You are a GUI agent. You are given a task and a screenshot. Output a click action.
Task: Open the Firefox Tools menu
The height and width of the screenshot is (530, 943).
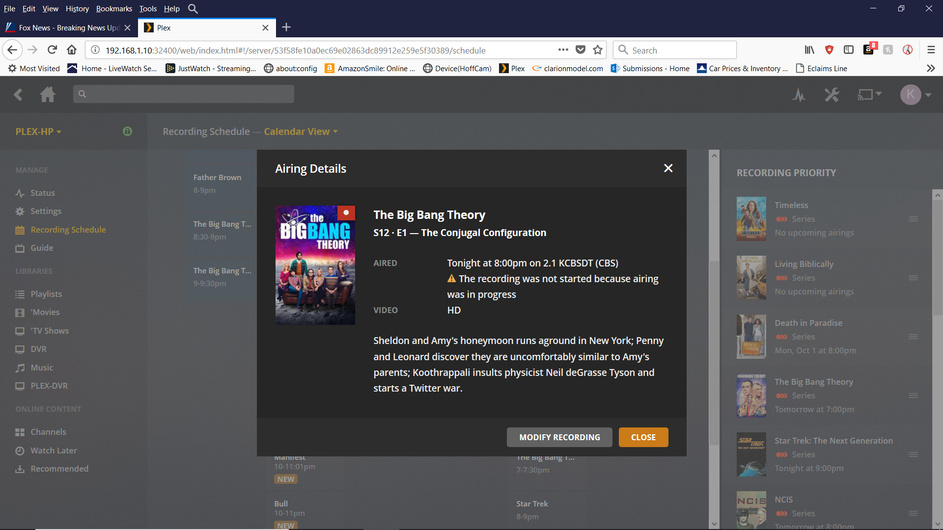(148, 8)
